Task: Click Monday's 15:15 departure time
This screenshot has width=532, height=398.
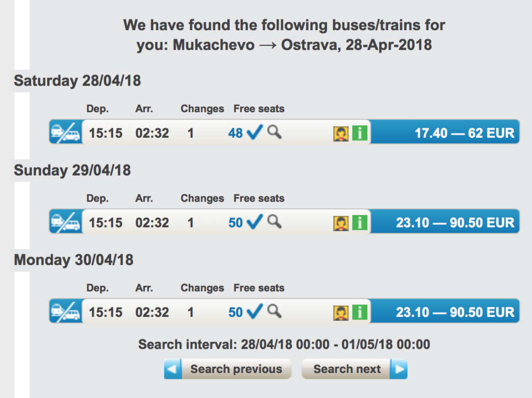Action: click(x=105, y=312)
